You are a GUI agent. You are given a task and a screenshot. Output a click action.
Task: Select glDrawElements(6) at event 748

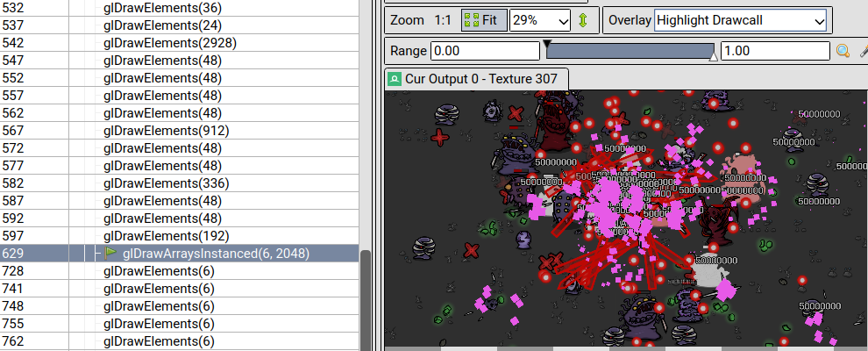(159, 306)
